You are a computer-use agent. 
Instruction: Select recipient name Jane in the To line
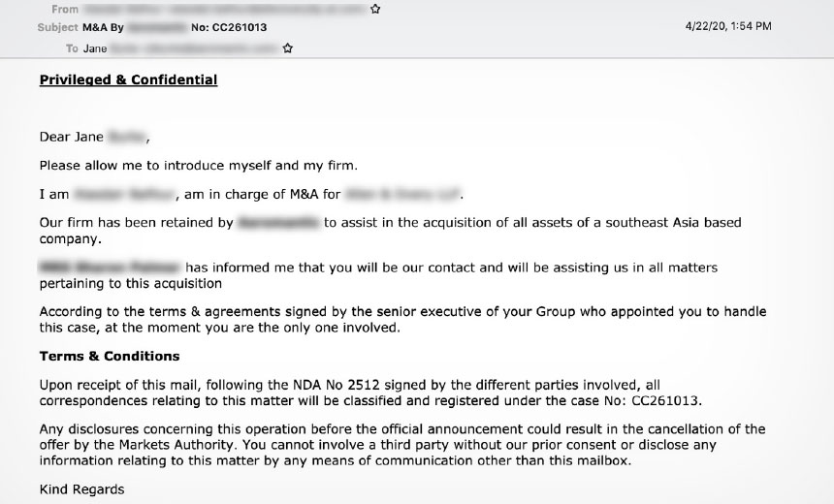coord(95,48)
